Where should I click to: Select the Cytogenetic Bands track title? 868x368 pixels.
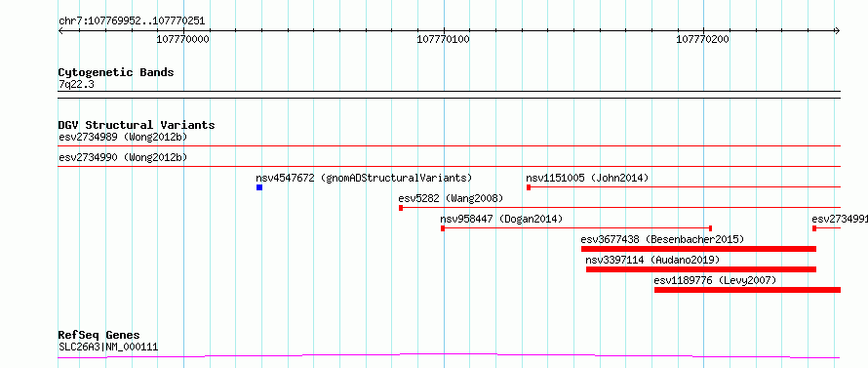click(116, 72)
